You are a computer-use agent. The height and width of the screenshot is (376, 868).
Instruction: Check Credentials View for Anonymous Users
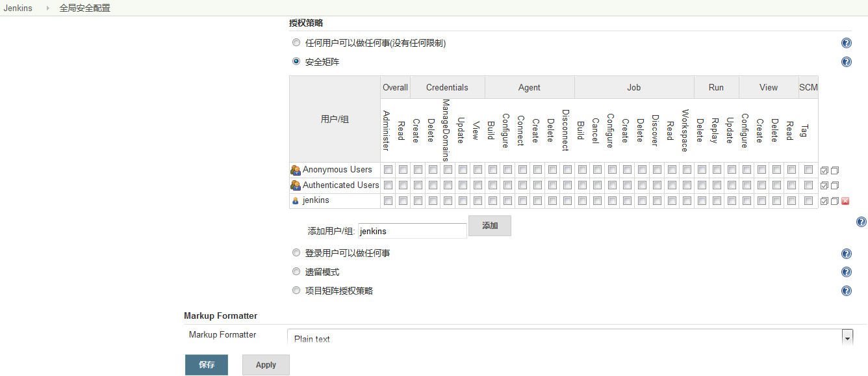pyautogui.click(x=478, y=170)
